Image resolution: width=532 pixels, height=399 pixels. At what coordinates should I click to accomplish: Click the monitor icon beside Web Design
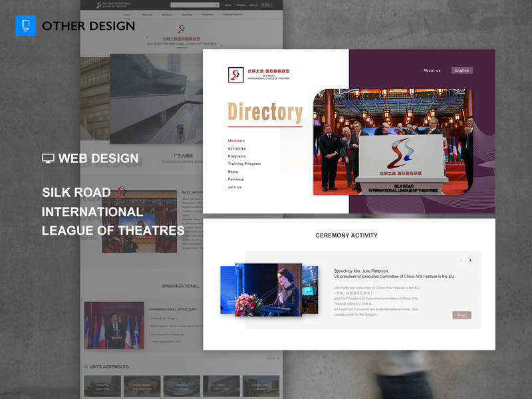(x=48, y=158)
